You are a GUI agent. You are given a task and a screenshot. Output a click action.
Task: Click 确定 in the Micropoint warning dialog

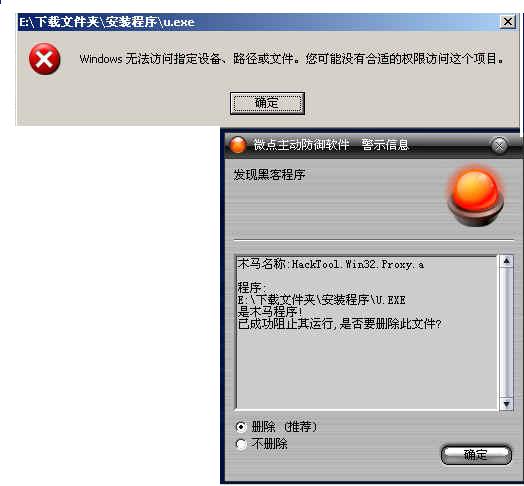[476, 455]
